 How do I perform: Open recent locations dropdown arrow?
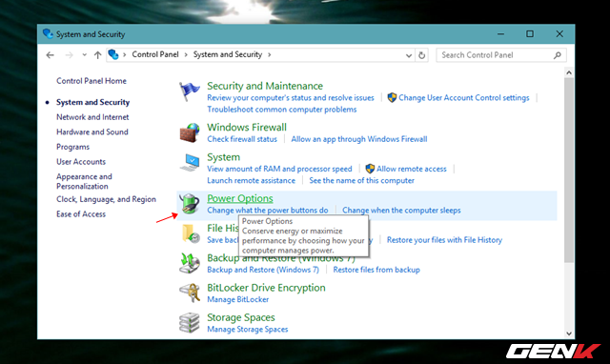point(85,55)
